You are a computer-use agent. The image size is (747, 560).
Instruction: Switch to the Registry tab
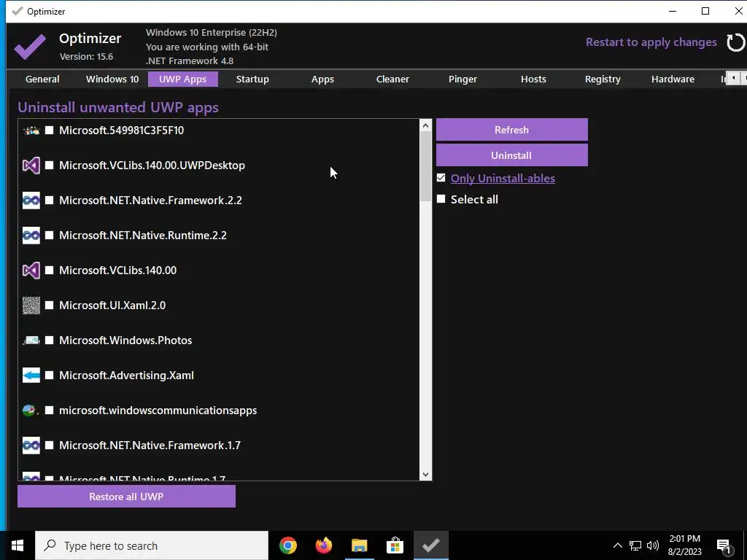click(x=603, y=79)
